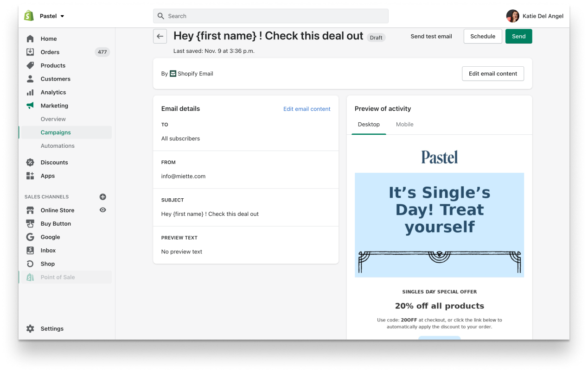Click the Home house icon
The height and width of the screenshot is (372, 588).
[x=30, y=39]
